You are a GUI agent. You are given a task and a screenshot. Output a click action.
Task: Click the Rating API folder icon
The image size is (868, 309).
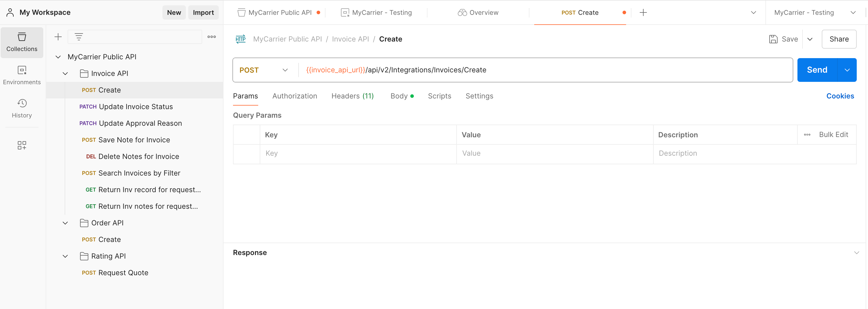[x=84, y=256]
